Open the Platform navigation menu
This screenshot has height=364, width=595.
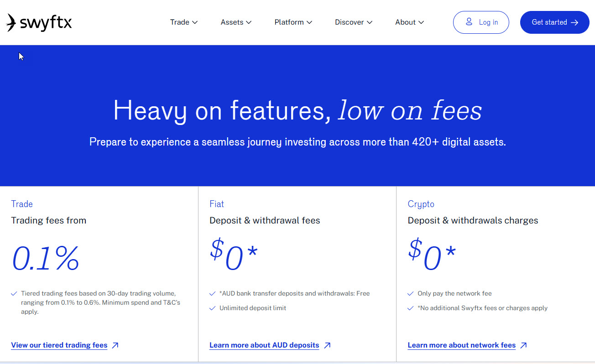[x=293, y=22]
